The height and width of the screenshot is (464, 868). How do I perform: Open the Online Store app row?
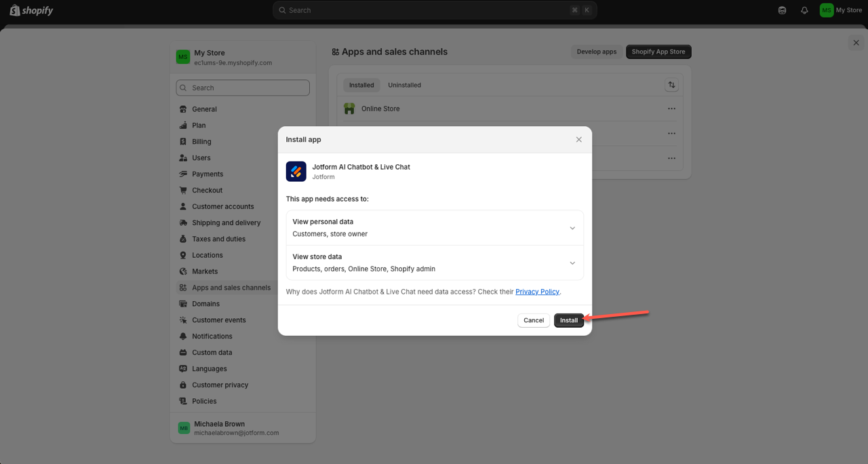pos(510,109)
